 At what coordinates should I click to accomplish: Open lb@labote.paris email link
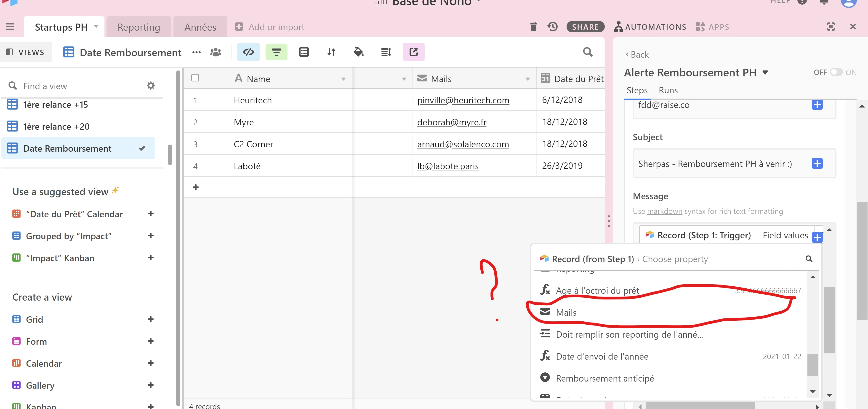pyautogui.click(x=448, y=166)
